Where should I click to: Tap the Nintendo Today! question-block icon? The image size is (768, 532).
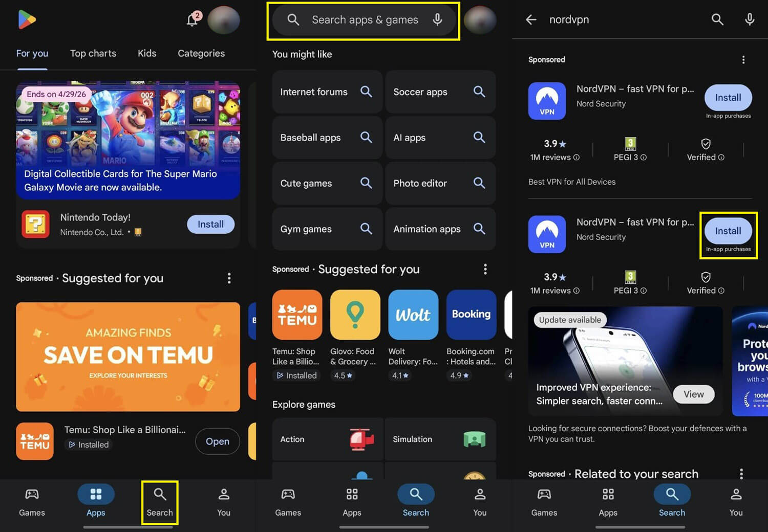pos(35,224)
